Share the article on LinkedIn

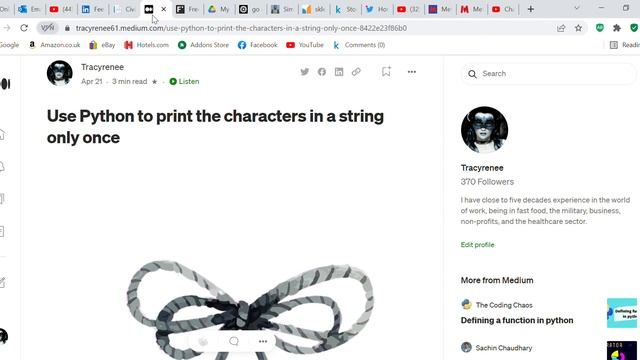click(x=339, y=72)
